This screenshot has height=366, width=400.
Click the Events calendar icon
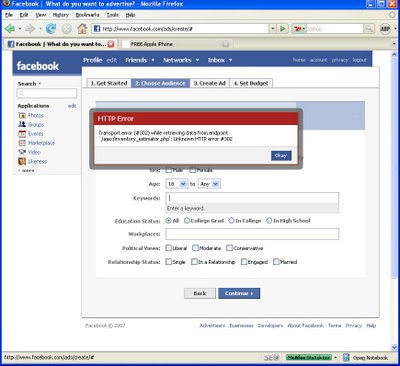coord(22,134)
